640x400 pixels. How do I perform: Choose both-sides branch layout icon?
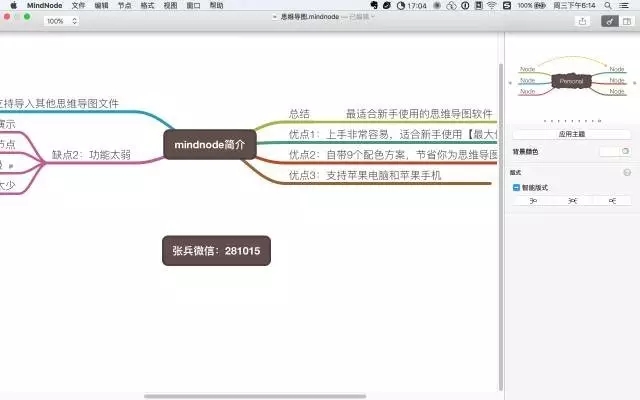point(573,201)
